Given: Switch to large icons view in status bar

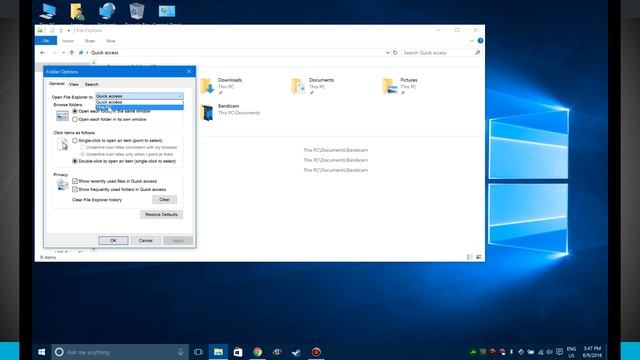Looking at the screenshot, I should tap(479, 257).
